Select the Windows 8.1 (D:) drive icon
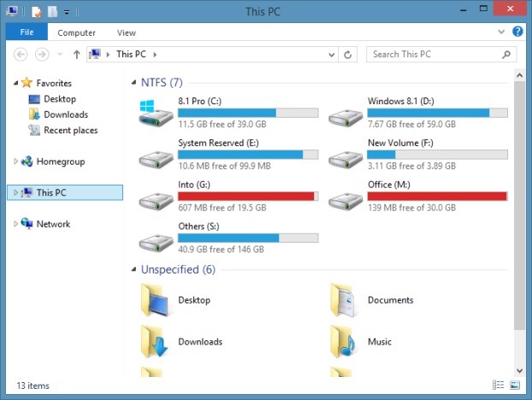 [x=346, y=117]
